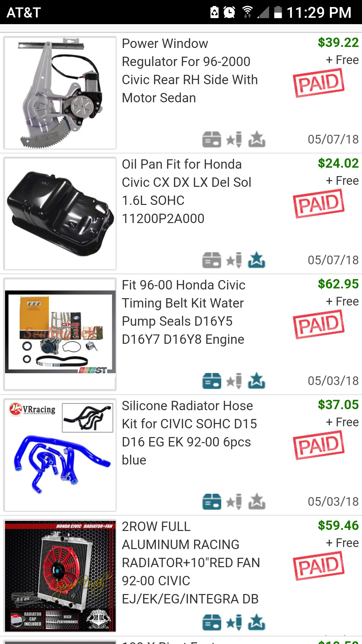Tap the shipped box icon for Timing Belt Kit
This screenshot has height=644, width=362.
pos(212,381)
